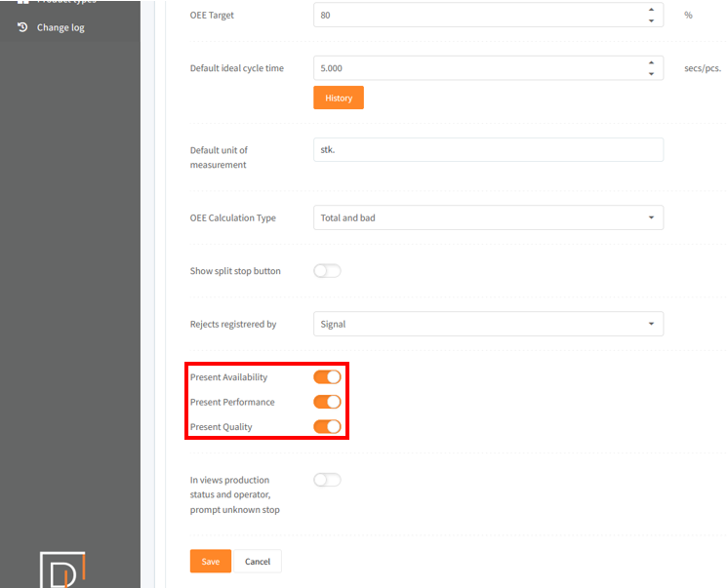Click the Change log history icon
Screen dimensions: 728x588
[x=22, y=27]
